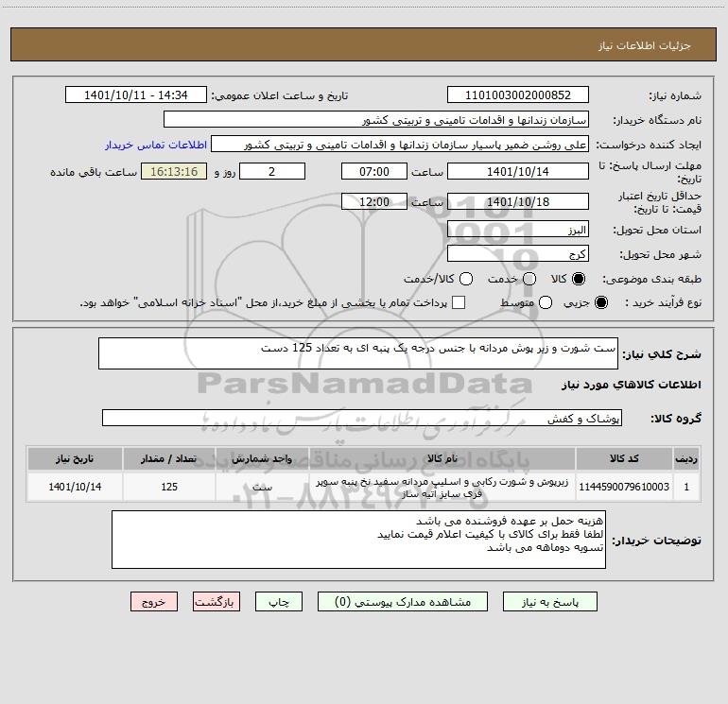This screenshot has height=704, width=728.
Task: Open مشاهده مدارک پیوستی (0) button
Action: coord(403,602)
